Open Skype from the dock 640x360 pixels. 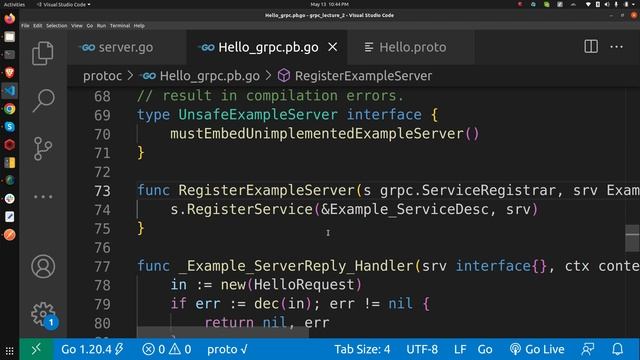tap(10, 127)
